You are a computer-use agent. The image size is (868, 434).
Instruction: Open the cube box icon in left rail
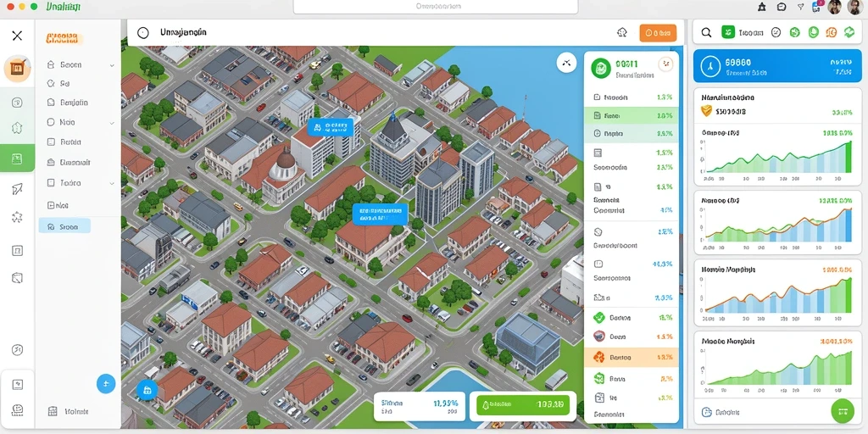coord(17,277)
